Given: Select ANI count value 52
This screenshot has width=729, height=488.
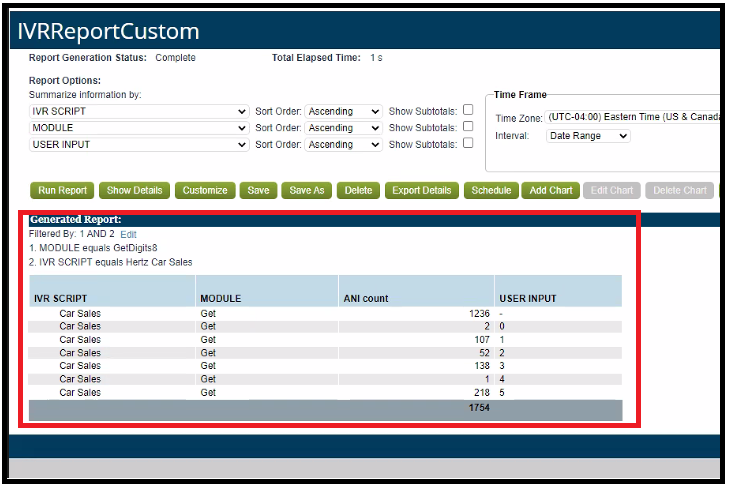Looking at the screenshot, I should tap(484, 353).
